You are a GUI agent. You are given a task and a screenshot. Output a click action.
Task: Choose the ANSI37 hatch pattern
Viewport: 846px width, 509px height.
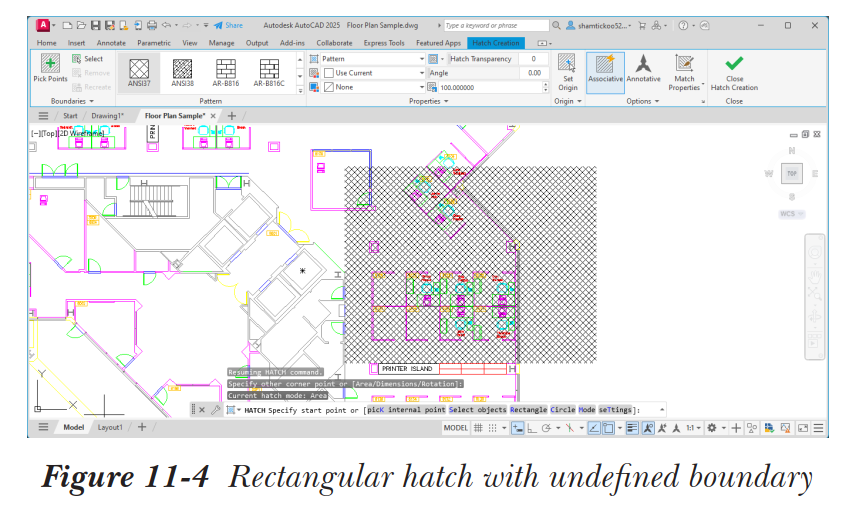[x=139, y=72]
